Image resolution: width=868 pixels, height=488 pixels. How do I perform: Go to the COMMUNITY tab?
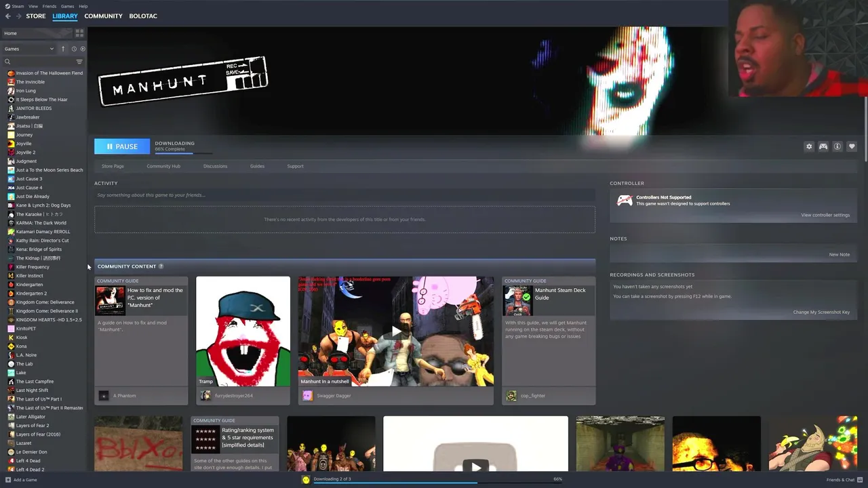[104, 16]
